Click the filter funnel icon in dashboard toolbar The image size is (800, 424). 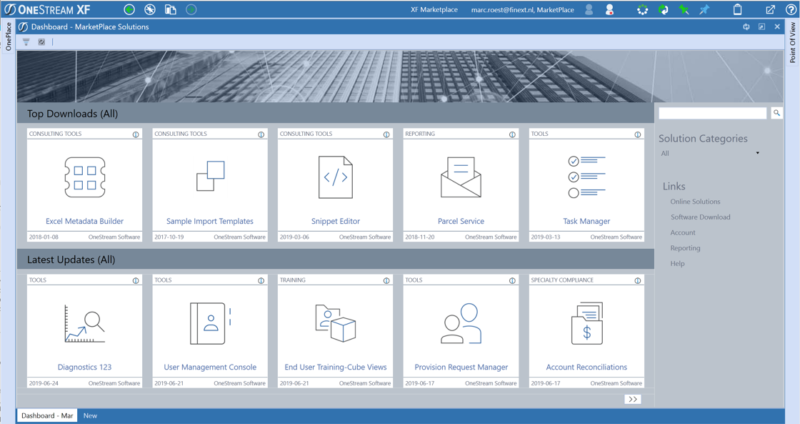pyautogui.click(x=26, y=42)
